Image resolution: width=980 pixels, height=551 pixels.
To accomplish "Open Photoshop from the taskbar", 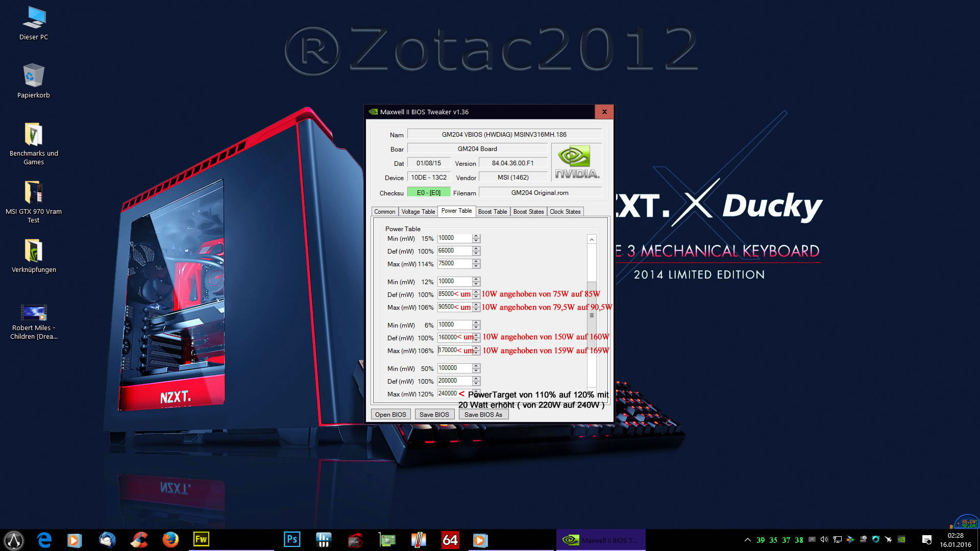I will pos(292,540).
